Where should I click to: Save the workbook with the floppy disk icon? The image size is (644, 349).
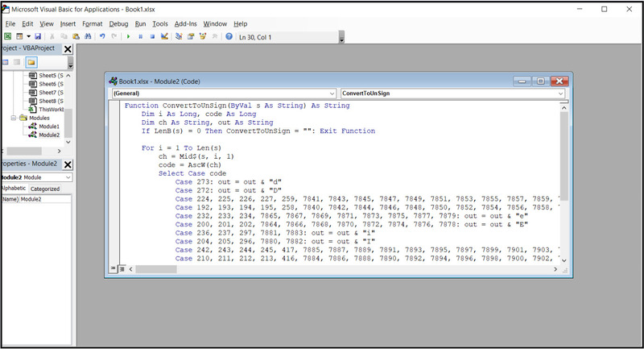click(x=37, y=36)
